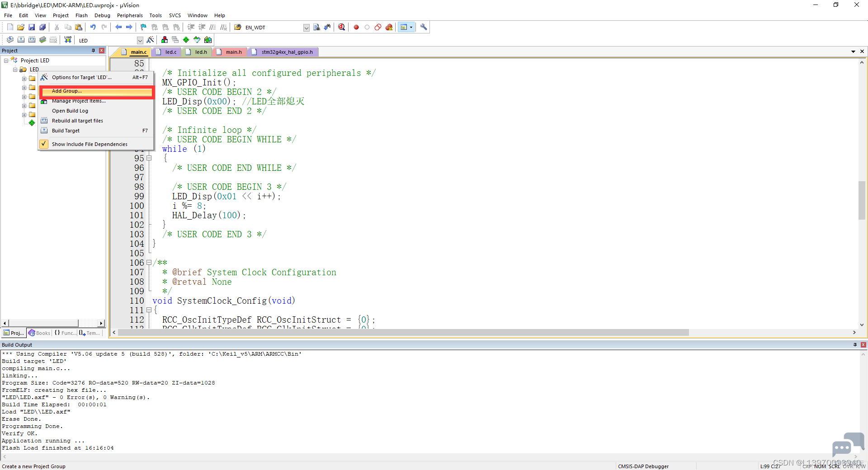Pin the Project panel

[94, 51]
